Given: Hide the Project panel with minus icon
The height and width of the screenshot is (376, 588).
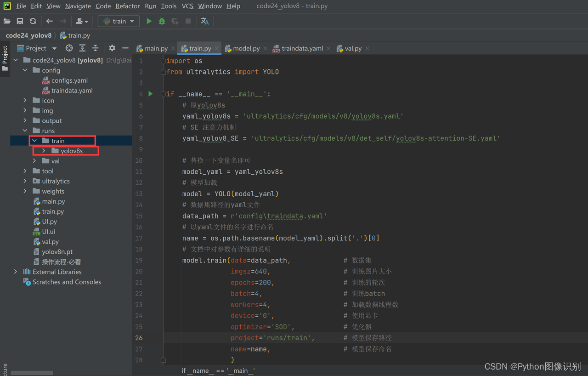Looking at the screenshot, I should pos(125,48).
